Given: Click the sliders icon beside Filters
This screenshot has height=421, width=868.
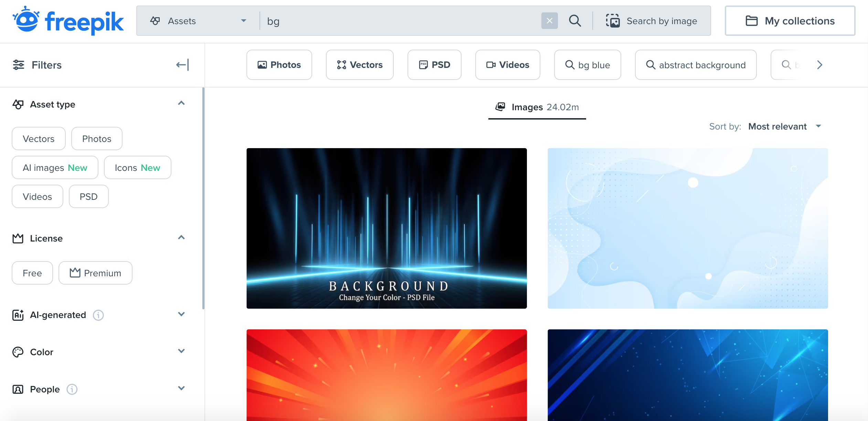Looking at the screenshot, I should (19, 65).
